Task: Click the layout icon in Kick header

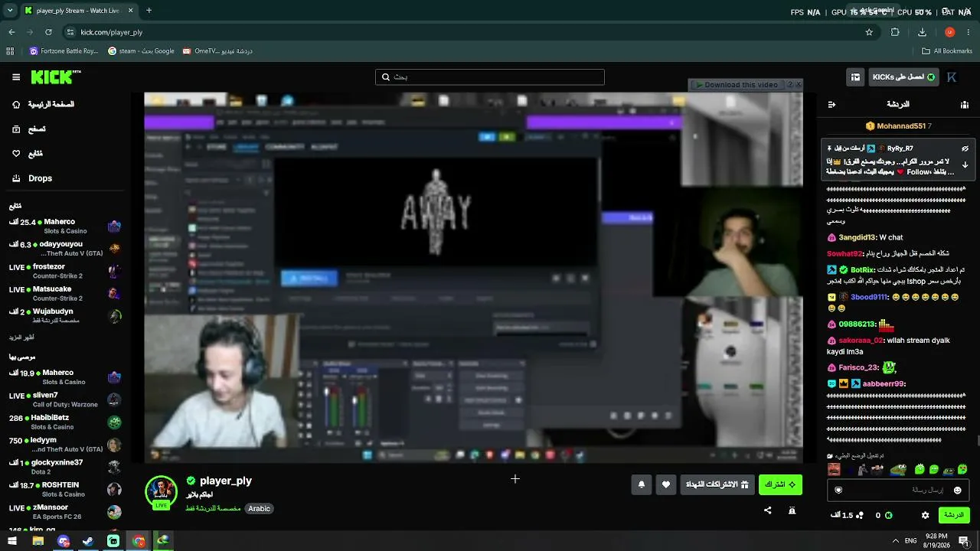Action: tap(855, 77)
